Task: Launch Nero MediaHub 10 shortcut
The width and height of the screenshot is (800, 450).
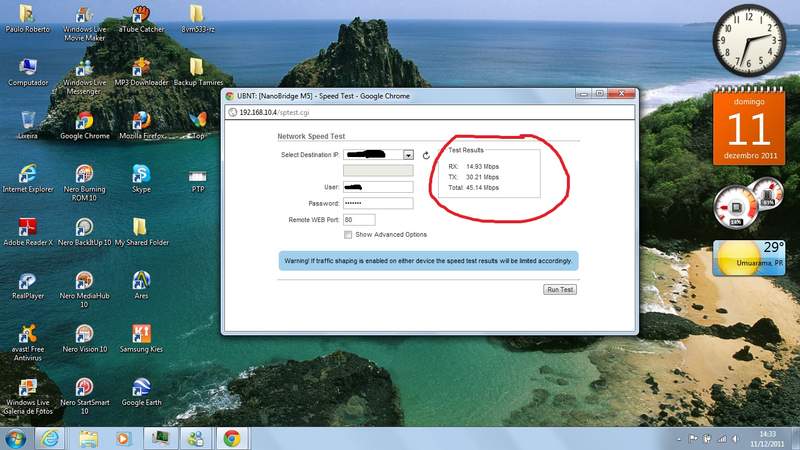Action: (x=84, y=290)
